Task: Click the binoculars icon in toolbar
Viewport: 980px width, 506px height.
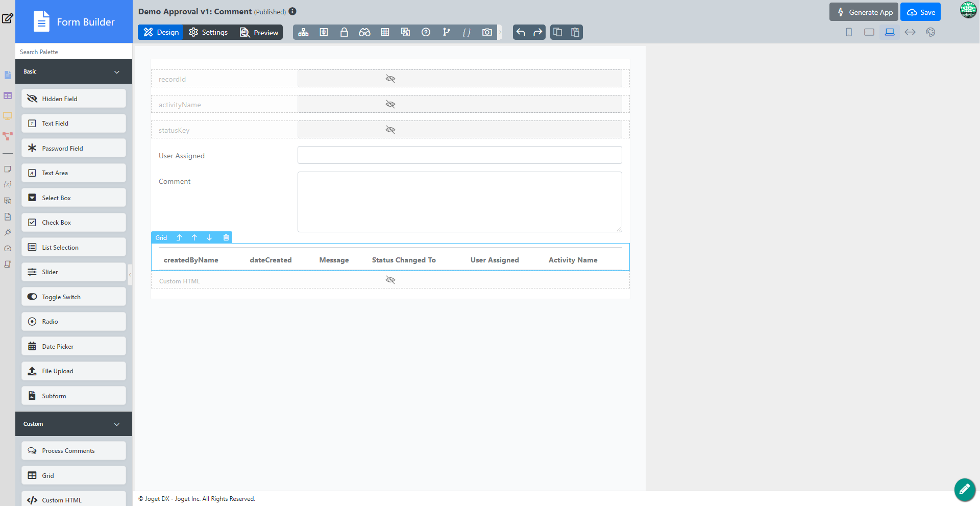Action: click(364, 32)
